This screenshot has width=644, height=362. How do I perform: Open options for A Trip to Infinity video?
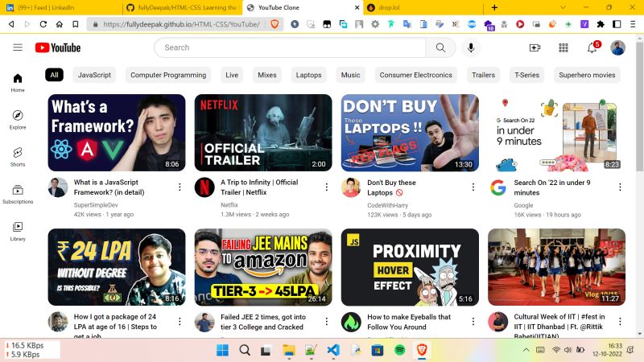coord(327,187)
